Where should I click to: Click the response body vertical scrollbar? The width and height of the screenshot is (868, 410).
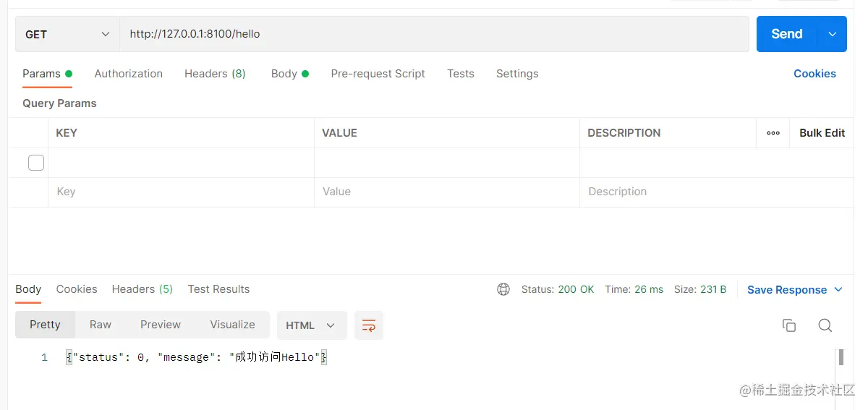[x=841, y=356]
